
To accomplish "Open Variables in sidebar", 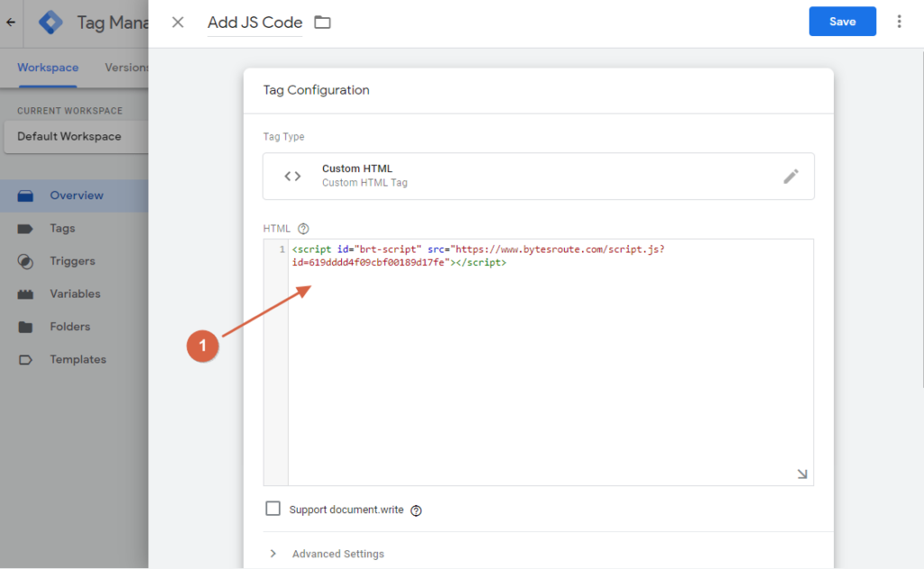I will point(74,294).
